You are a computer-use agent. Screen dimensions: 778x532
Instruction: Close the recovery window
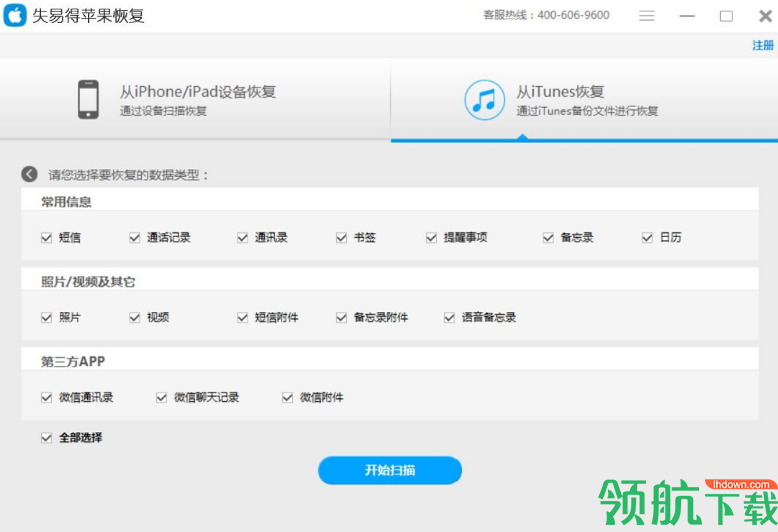coord(766,16)
